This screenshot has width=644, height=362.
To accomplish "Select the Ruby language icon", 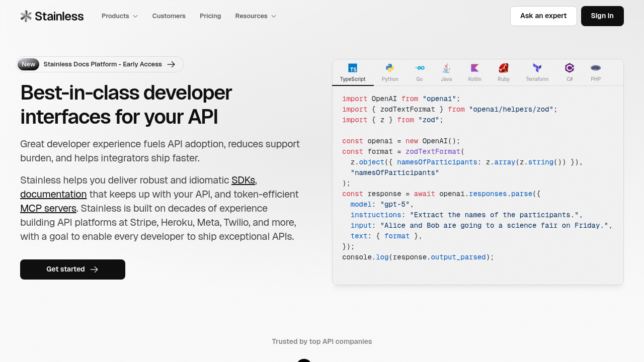I will (504, 68).
